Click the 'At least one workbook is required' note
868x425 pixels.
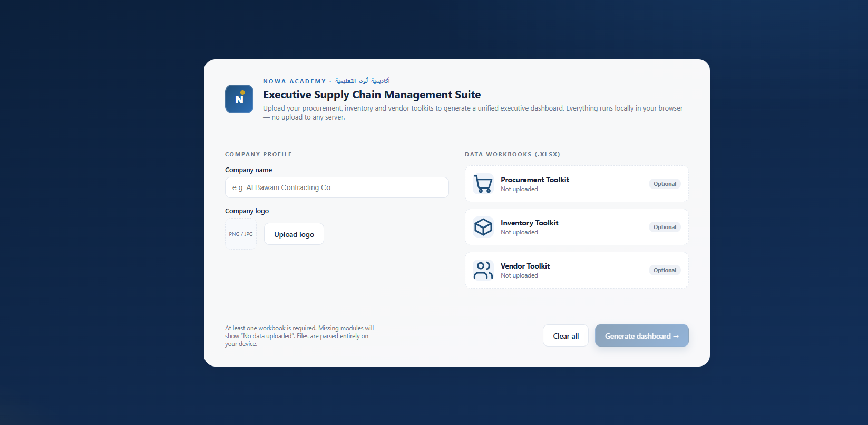(x=299, y=335)
